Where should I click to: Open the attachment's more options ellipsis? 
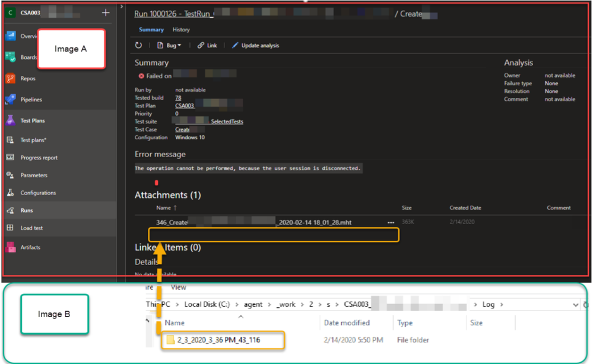tap(391, 222)
